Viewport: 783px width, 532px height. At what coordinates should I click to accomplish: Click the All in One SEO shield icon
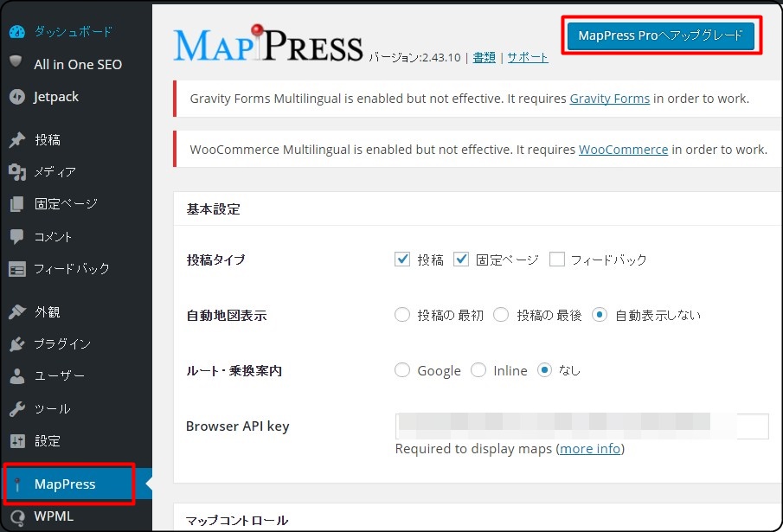point(16,62)
